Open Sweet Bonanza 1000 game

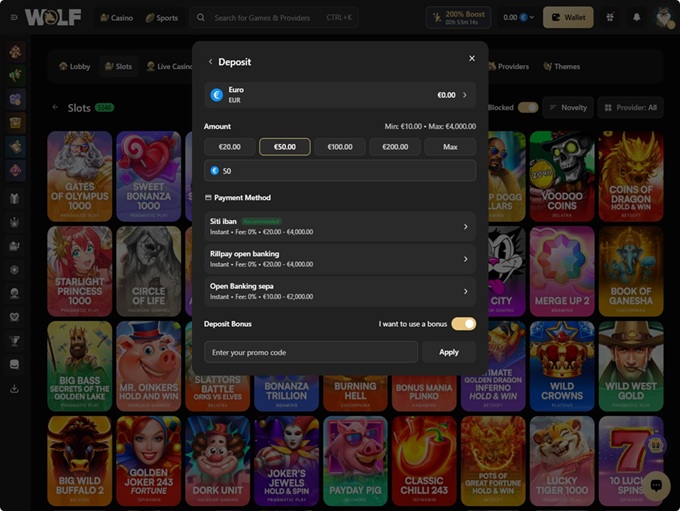click(x=149, y=177)
